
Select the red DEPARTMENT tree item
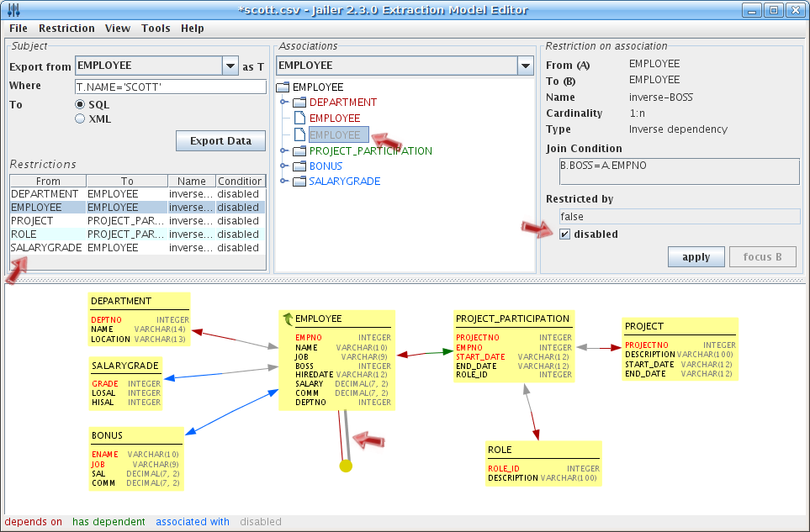(x=343, y=103)
